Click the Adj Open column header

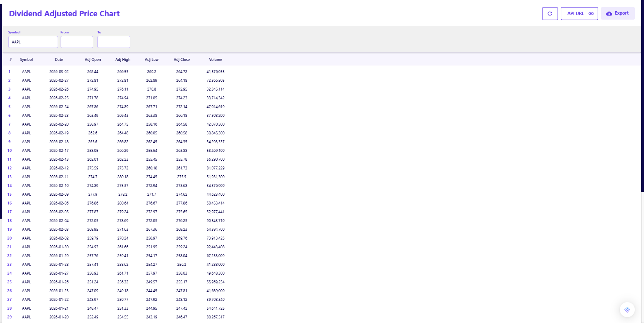tap(93, 60)
